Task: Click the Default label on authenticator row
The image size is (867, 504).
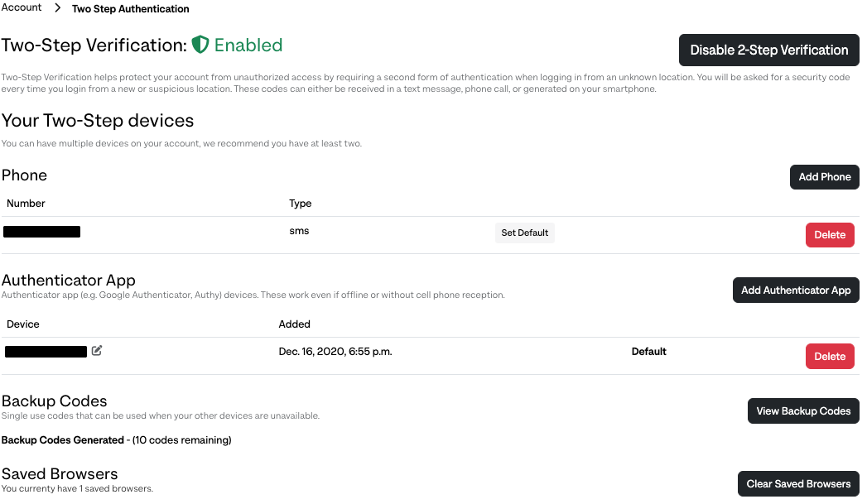Action: tap(648, 352)
